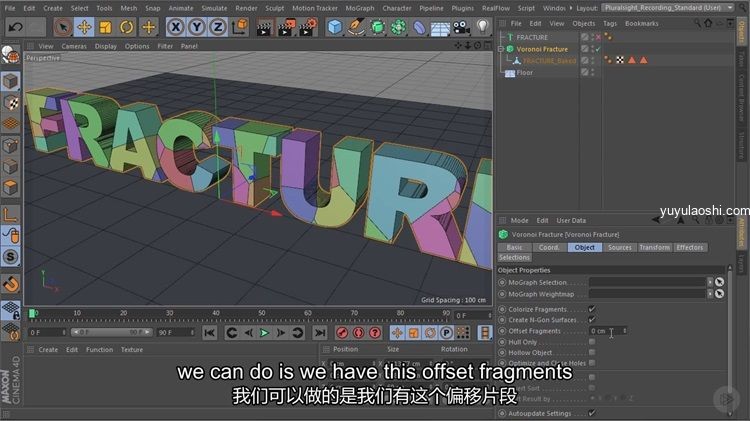Select the Live Selection tool
Image resolution: width=750 pixels, height=421 pixels.
tap(63, 27)
